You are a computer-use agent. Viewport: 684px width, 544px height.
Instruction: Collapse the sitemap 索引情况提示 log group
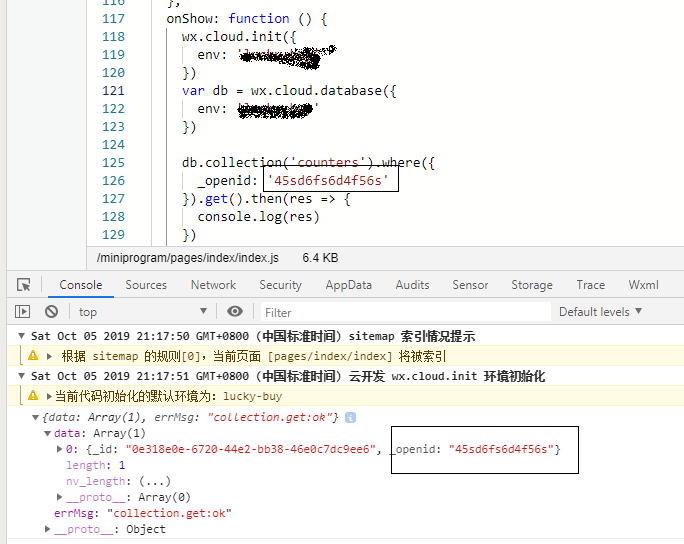(21, 336)
